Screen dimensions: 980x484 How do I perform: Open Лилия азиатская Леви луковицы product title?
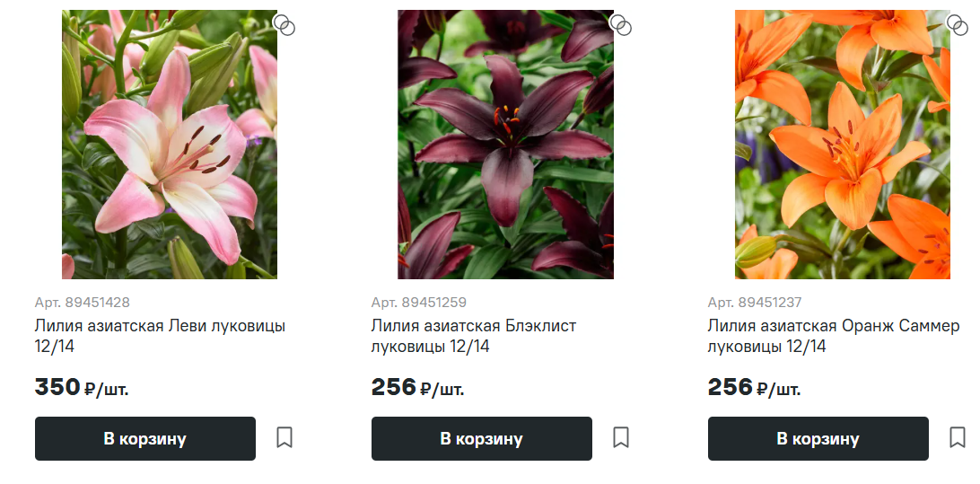pyautogui.click(x=160, y=336)
